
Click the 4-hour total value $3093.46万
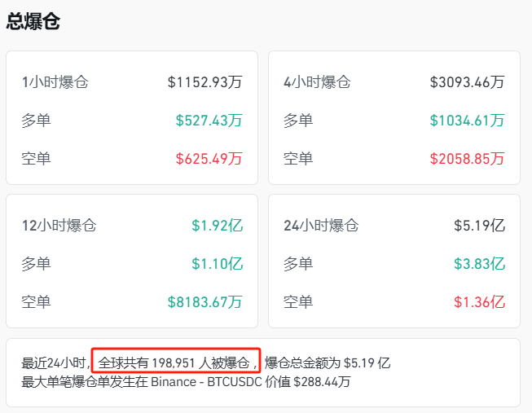468,82
